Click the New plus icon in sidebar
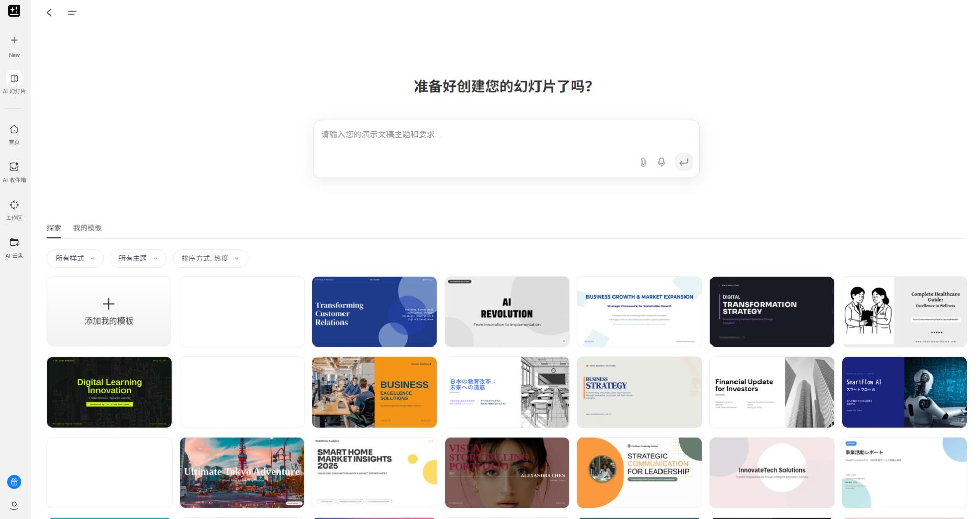 14,40
